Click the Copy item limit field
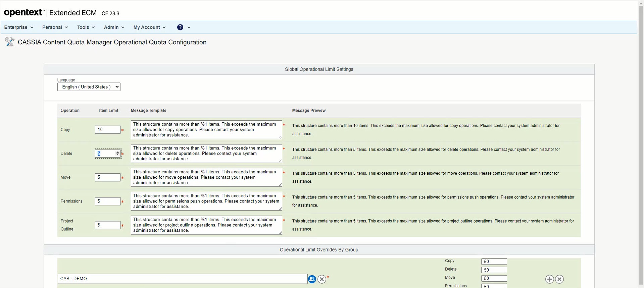 tap(108, 130)
